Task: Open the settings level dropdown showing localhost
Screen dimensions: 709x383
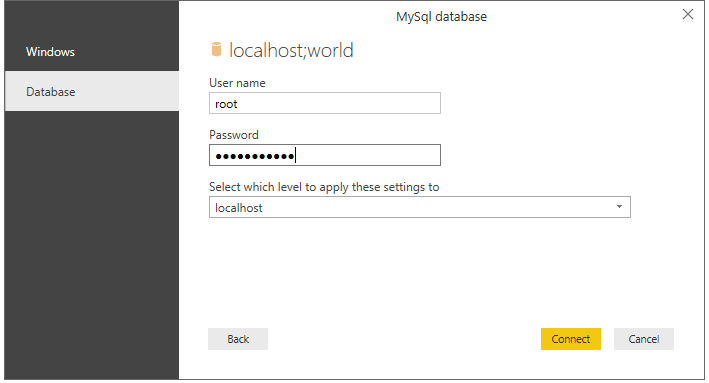Action: pyautogui.click(x=420, y=208)
